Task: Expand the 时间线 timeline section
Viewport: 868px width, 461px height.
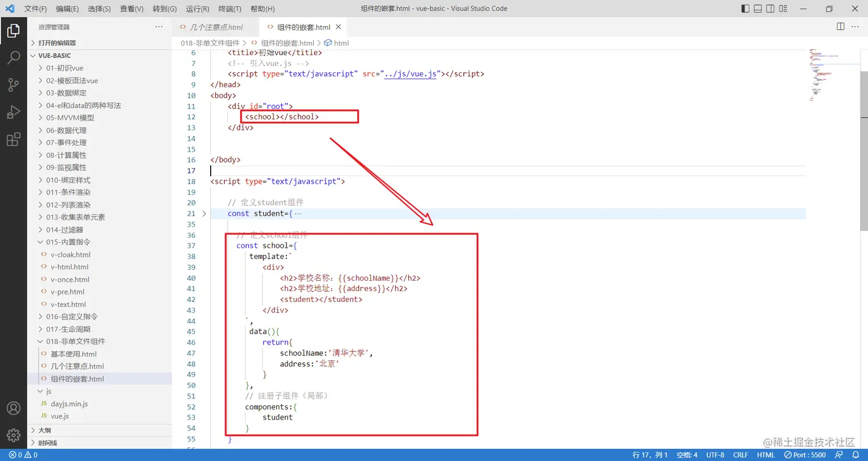Action: [99, 443]
